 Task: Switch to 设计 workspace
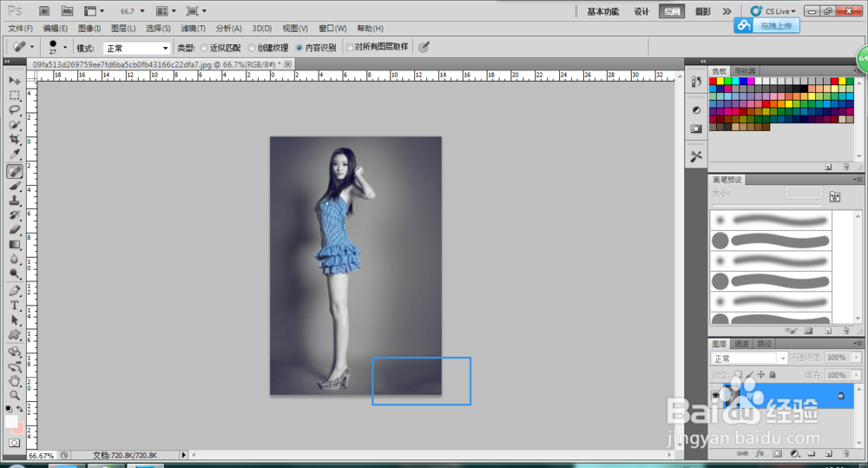[x=641, y=11]
